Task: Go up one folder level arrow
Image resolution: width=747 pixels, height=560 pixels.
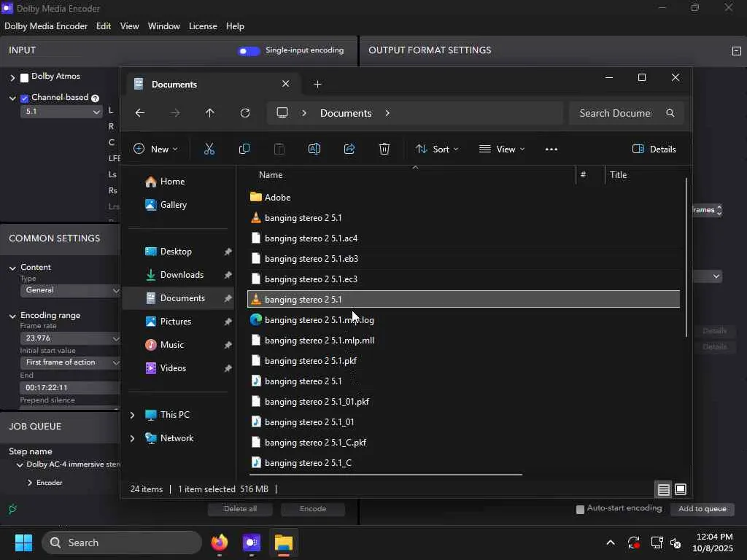Action: (x=209, y=113)
